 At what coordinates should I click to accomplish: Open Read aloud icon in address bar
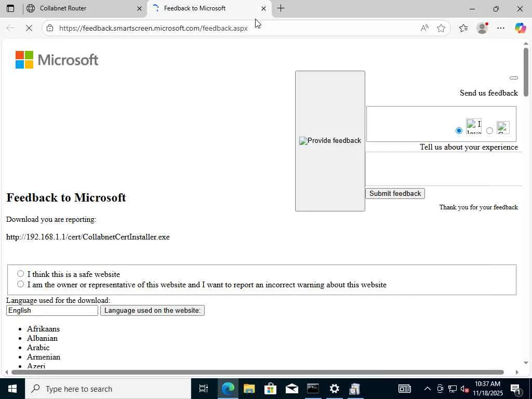[x=424, y=28]
